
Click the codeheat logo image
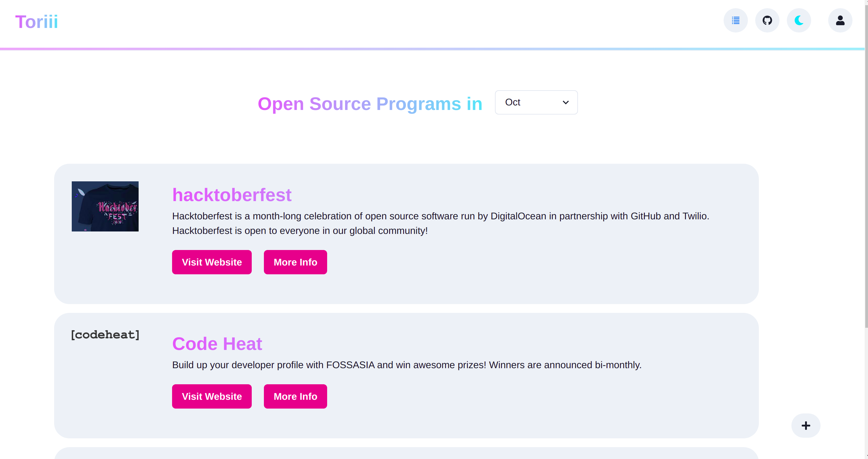[x=105, y=335]
